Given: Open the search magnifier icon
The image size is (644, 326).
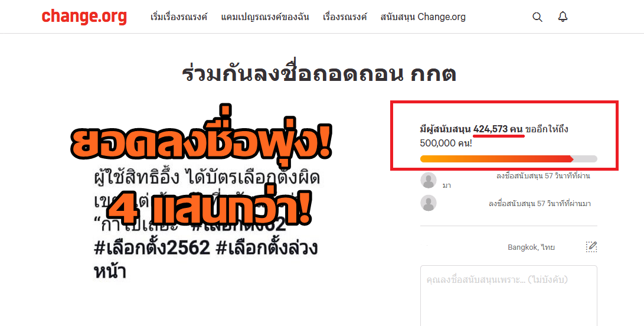Looking at the screenshot, I should [537, 17].
